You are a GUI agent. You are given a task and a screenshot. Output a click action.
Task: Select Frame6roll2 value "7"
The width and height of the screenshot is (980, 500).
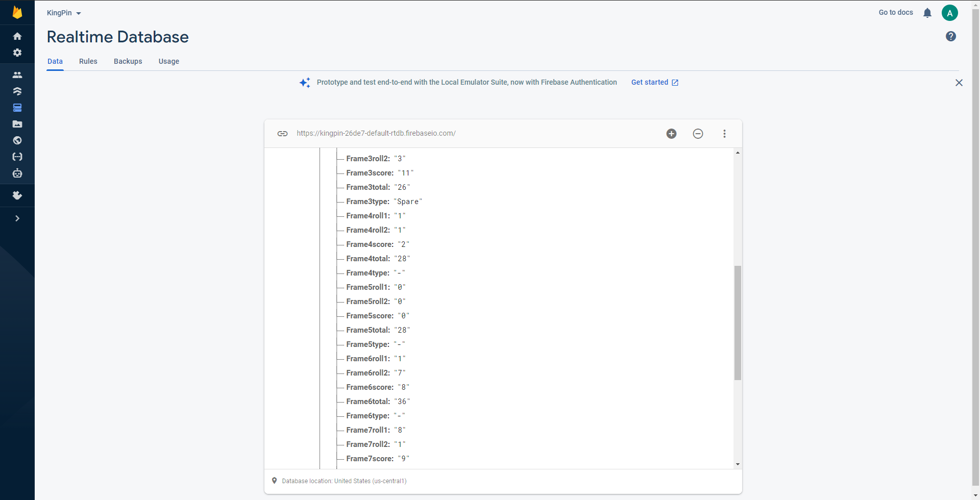[x=400, y=373]
